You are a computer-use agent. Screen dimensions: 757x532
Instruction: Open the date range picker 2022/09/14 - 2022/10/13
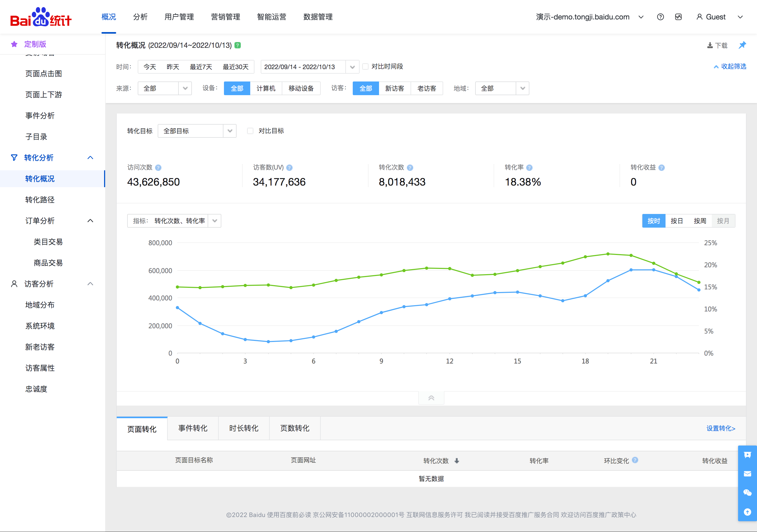point(310,67)
